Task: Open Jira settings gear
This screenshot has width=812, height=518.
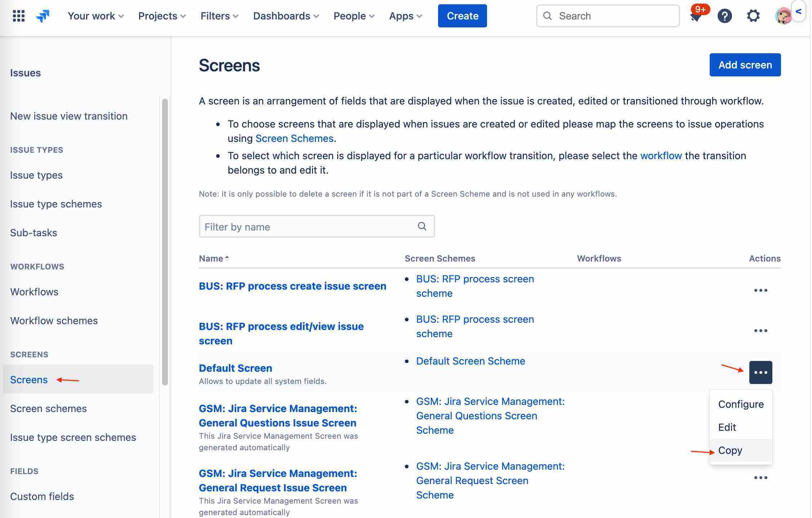Action: [x=754, y=16]
